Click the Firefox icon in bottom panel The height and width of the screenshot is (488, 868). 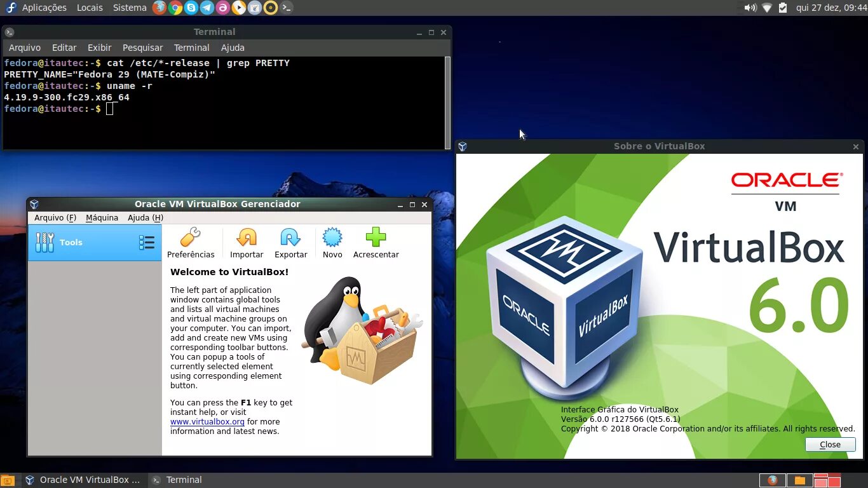coord(773,480)
